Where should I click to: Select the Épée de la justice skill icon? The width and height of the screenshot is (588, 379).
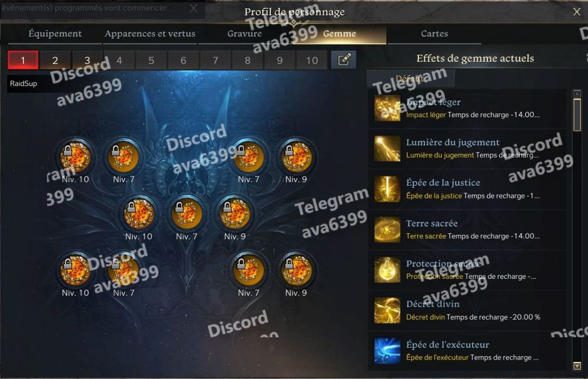[387, 189]
